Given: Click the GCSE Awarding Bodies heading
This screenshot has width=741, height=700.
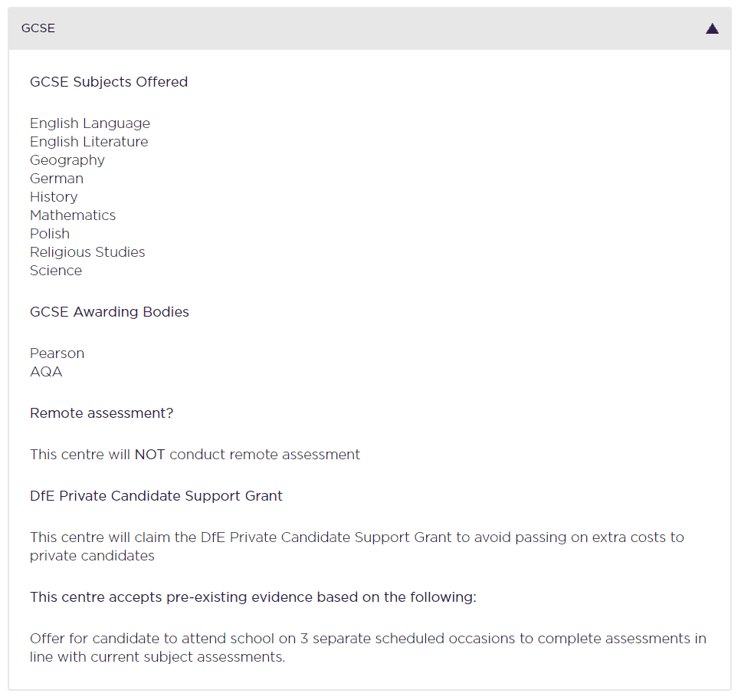Looking at the screenshot, I should (110, 312).
